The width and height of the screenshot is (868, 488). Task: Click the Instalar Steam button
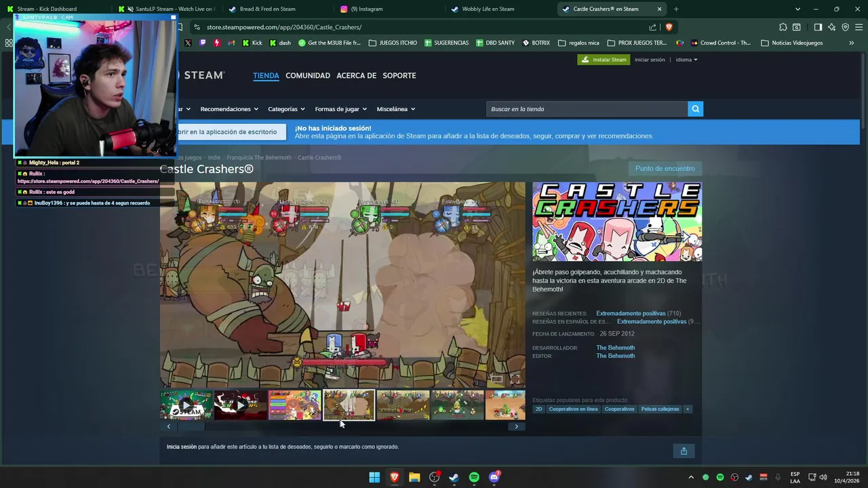pos(604,60)
